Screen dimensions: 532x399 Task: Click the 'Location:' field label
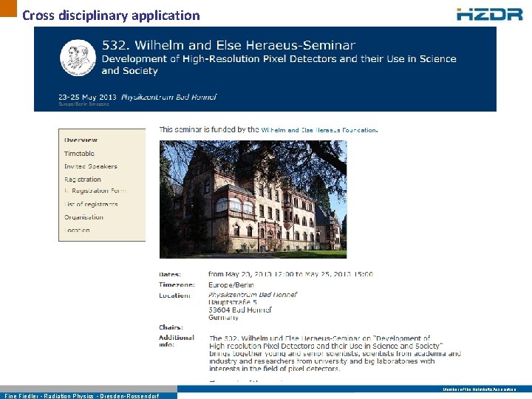(174, 296)
